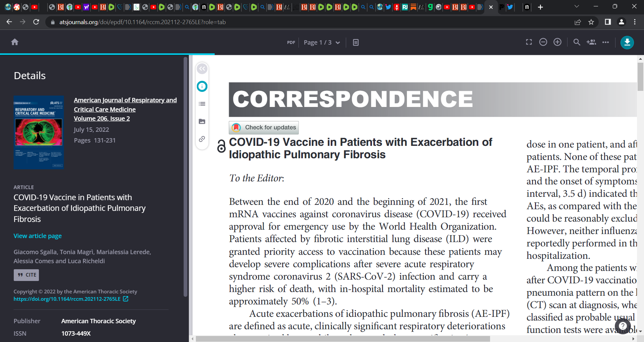
Task: Close the current active tab
Action: point(491,7)
